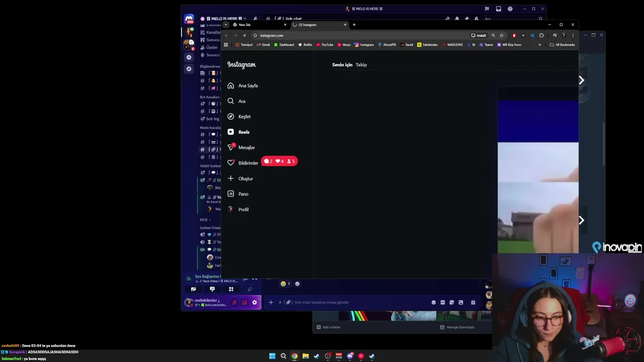
Task: Click the red notifications count bubble
Action: pyautogui.click(x=279, y=161)
